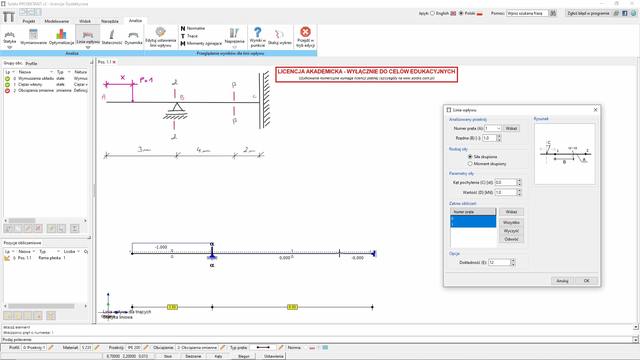640x360 pixels.
Task: Toggle Biegun in status bar
Action: (x=244, y=356)
